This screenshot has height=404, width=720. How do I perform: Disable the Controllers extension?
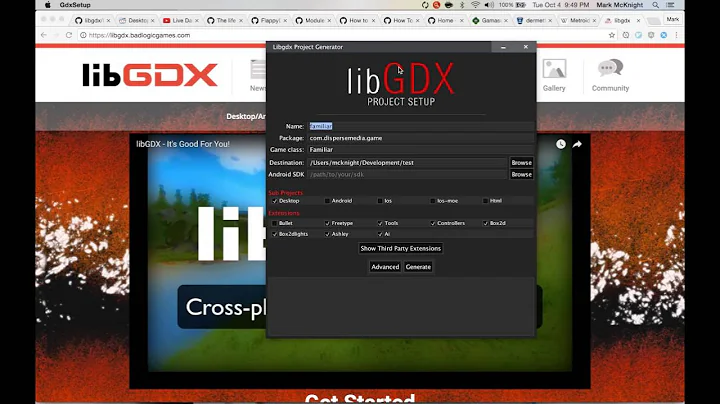pyautogui.click(x=433, y=223)
